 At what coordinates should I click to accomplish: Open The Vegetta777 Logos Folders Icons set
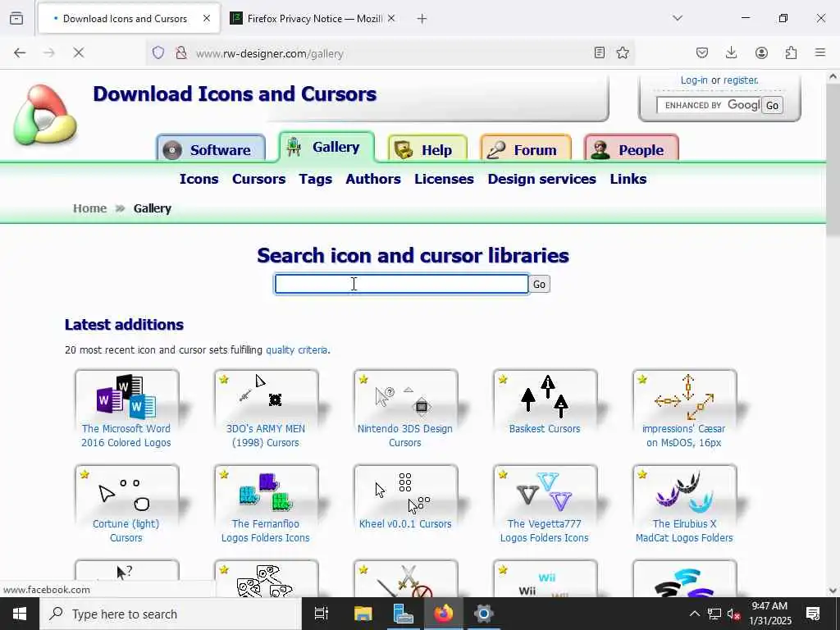point(545,504)
